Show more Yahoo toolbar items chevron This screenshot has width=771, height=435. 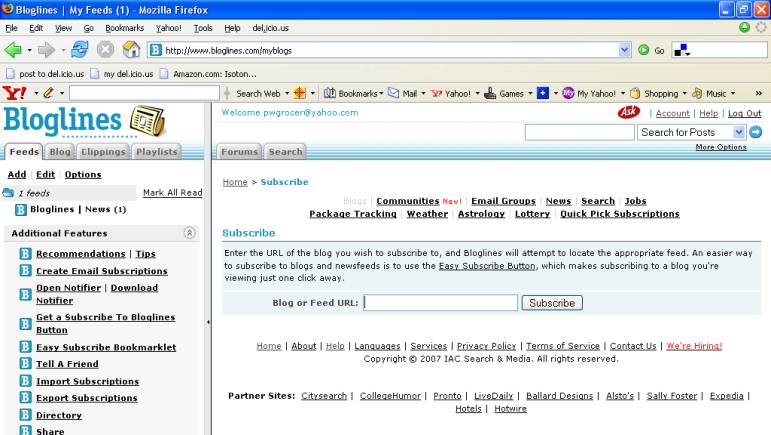pos(759,93)
